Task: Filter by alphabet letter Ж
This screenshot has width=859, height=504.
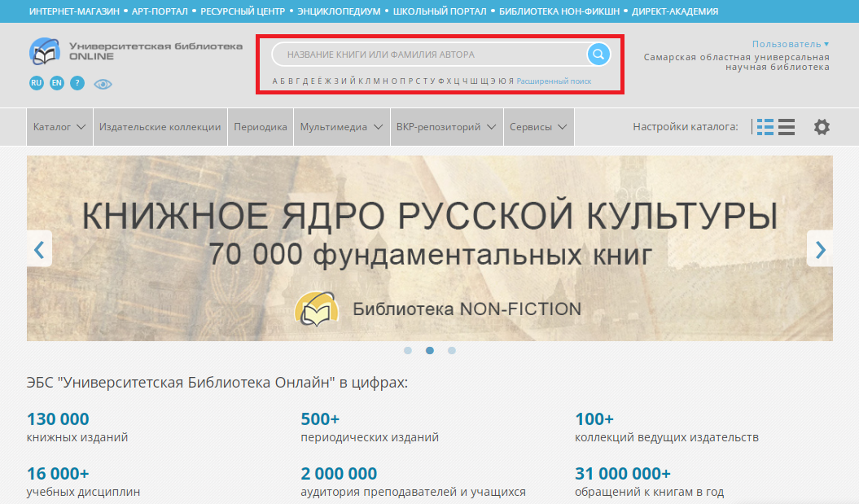Action: [328, 81]
